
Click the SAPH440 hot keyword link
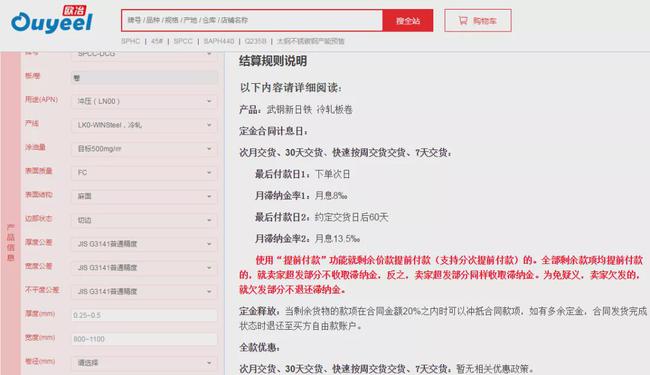pyautogui.click(x=218, y=41)
